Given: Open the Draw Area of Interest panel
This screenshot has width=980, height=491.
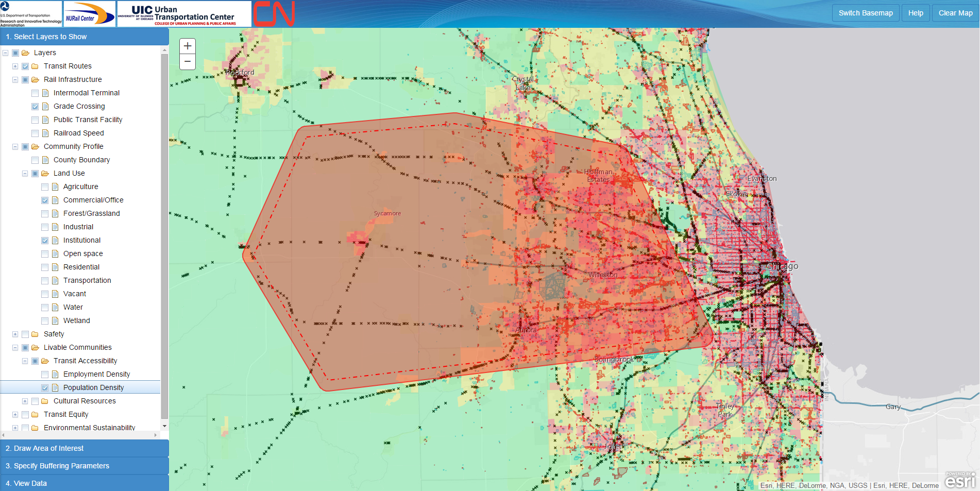Looking at the screenshot, I should click(x=85, y=448).
